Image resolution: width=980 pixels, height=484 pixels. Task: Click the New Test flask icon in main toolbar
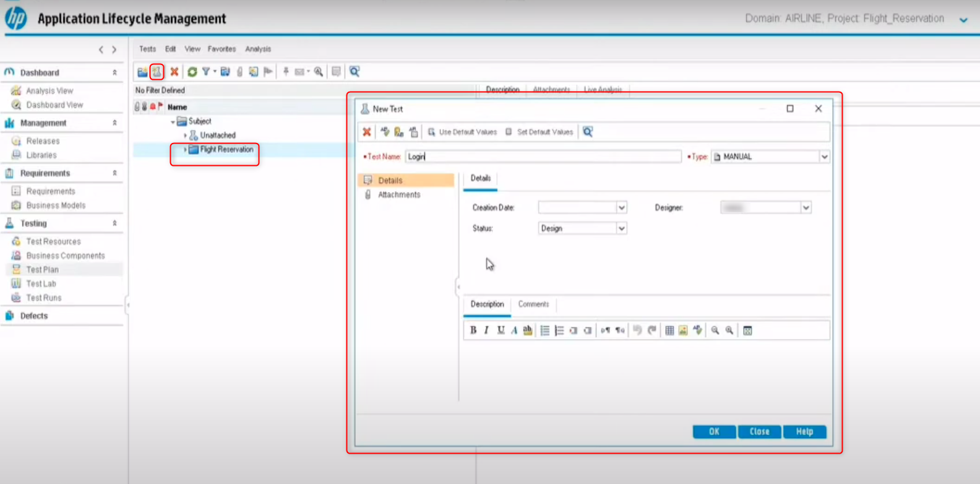(157, 72)
